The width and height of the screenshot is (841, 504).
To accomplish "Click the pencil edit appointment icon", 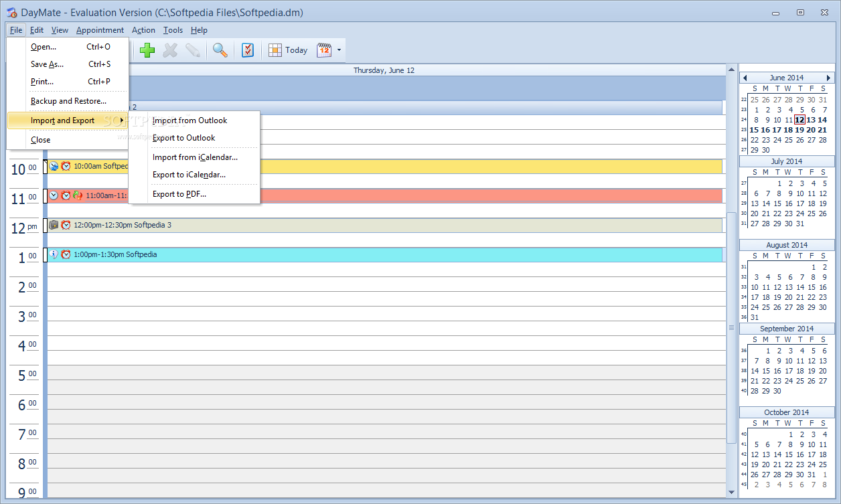I will (x=193, y=50).
